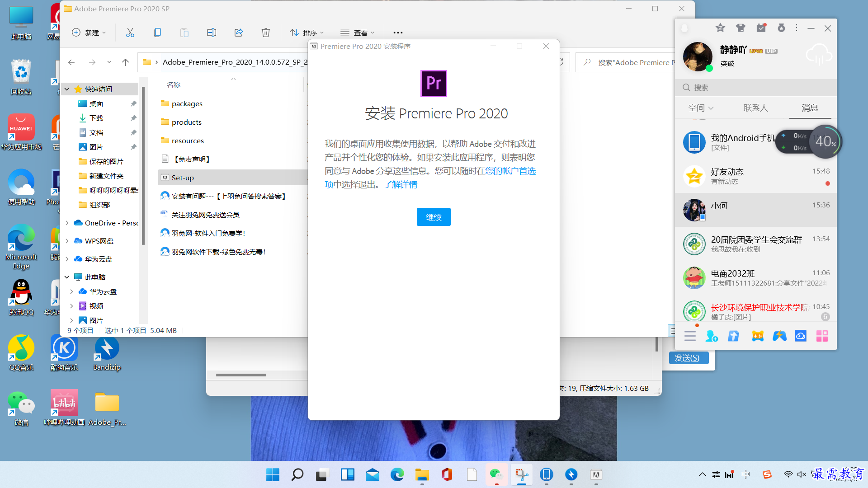Open recent locations dropdown arrow in Explorer
Image resolution: width=868 pixels, height=488 pixels.
coord(109,62)
